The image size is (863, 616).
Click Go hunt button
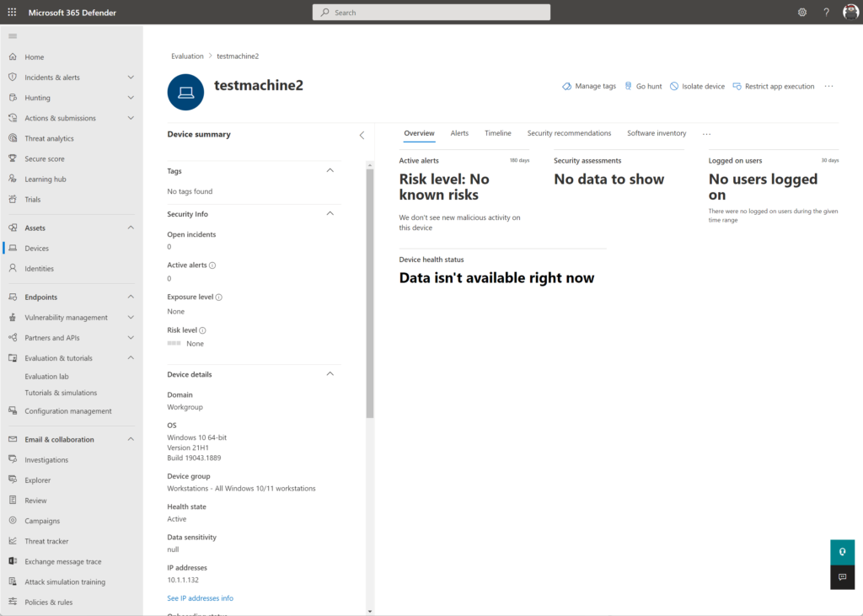pyautogui.click(x=643, y=87)
